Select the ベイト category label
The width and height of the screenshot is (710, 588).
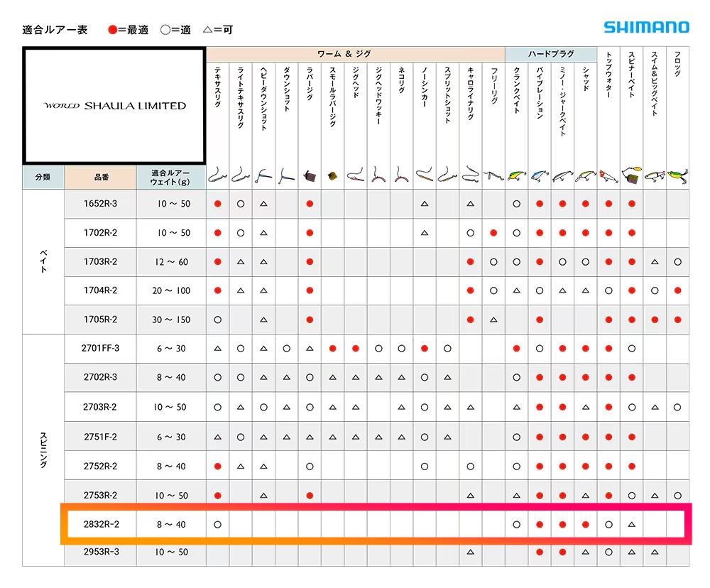coord(43,261)
